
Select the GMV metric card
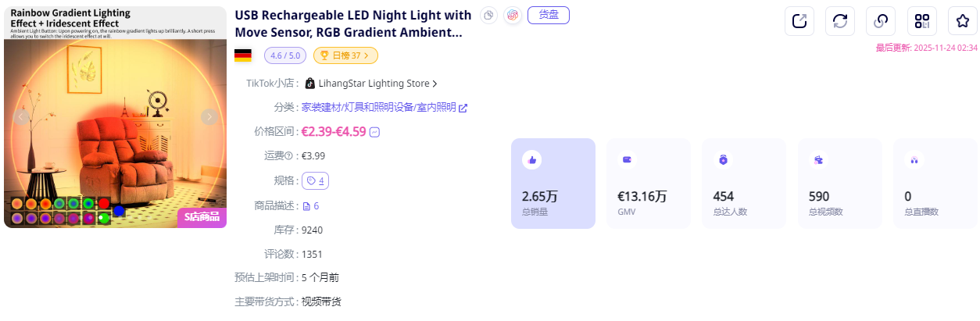(x=648, y=184)
